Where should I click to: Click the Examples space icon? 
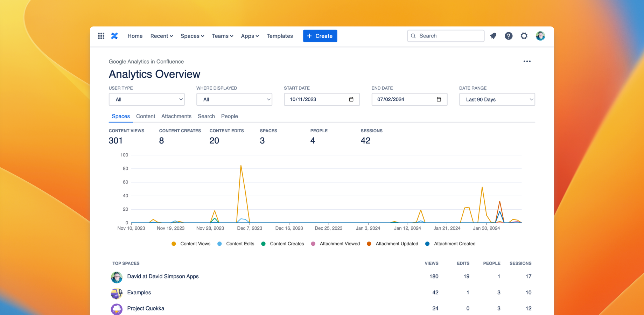(117, 293)
